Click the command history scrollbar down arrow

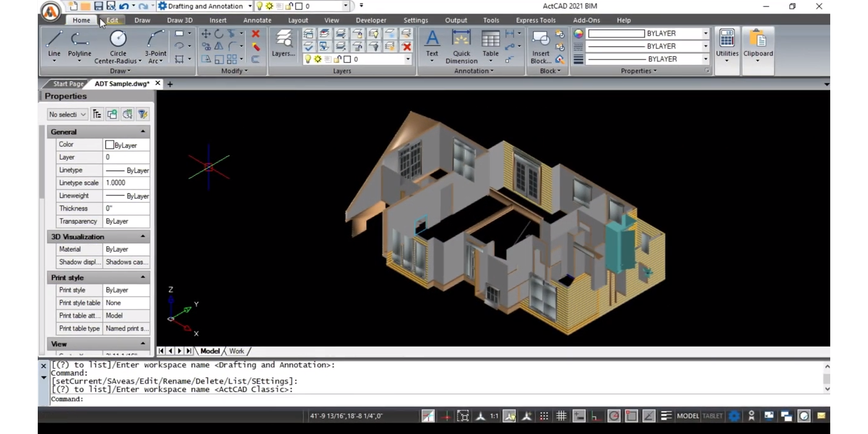pos(827,389)
